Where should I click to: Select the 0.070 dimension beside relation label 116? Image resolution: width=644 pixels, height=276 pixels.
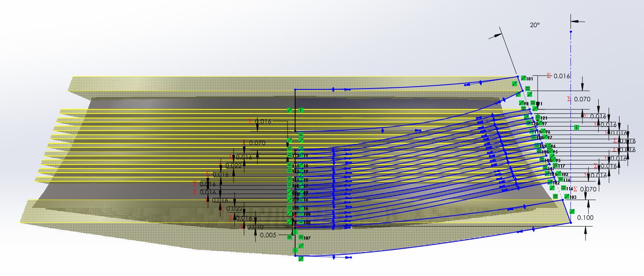tap(588, 189)
